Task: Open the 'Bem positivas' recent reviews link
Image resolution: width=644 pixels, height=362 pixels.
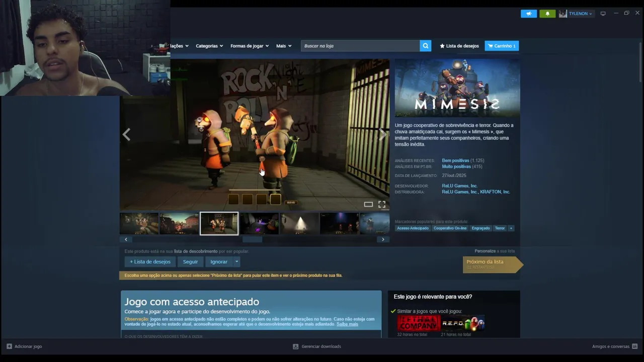Action: click(x=455, y=160)
